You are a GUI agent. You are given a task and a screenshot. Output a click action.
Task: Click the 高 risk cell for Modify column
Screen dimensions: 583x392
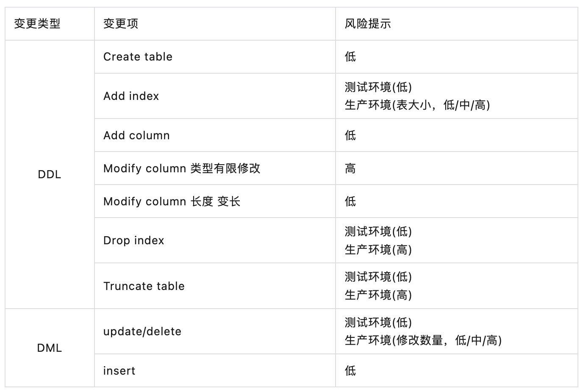tap(350, 168)
